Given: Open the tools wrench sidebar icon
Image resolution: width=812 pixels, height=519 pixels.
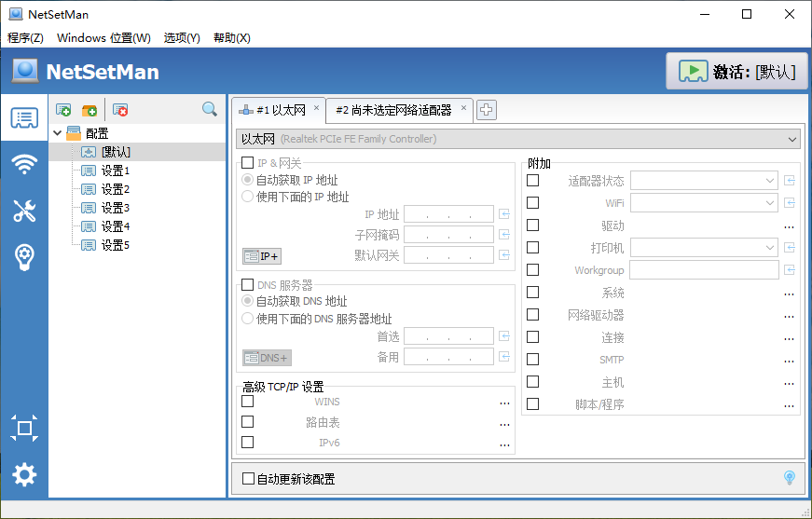Looking at the screenshot, I should point(24,211).
